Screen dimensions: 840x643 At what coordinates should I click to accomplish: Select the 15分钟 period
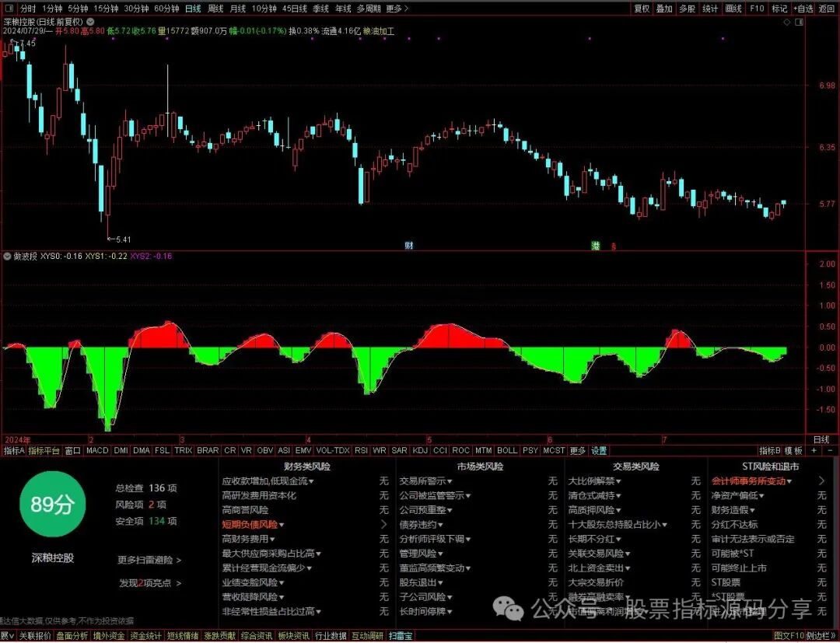tap(106, 9)
